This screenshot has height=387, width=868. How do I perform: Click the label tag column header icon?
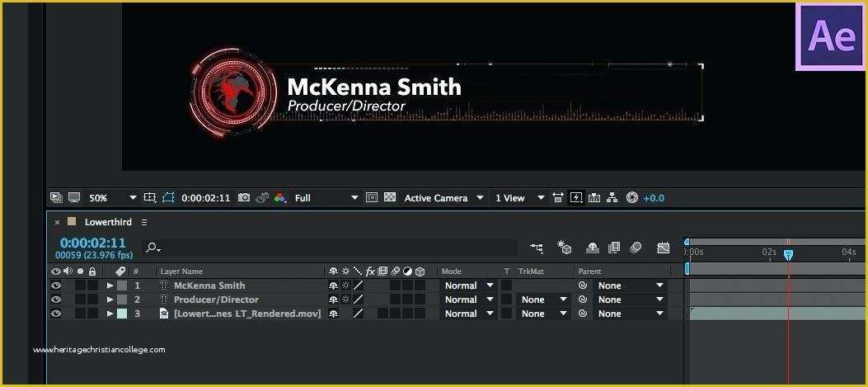120,271
